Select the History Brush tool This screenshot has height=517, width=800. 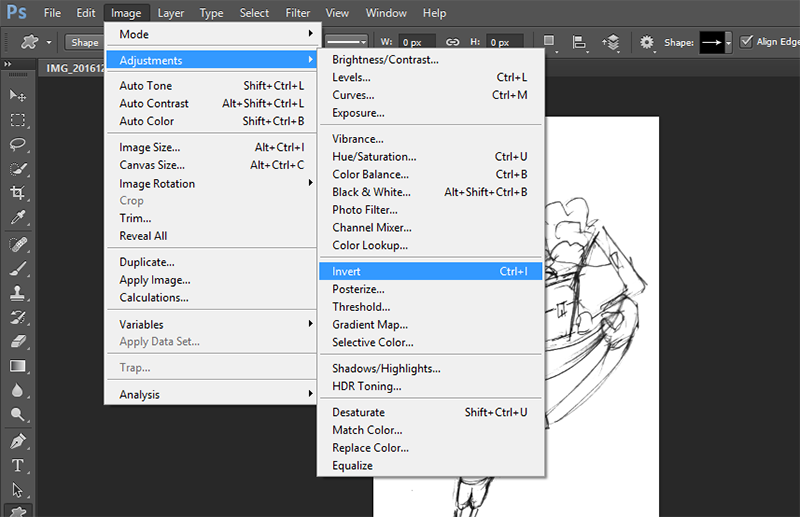18,317
